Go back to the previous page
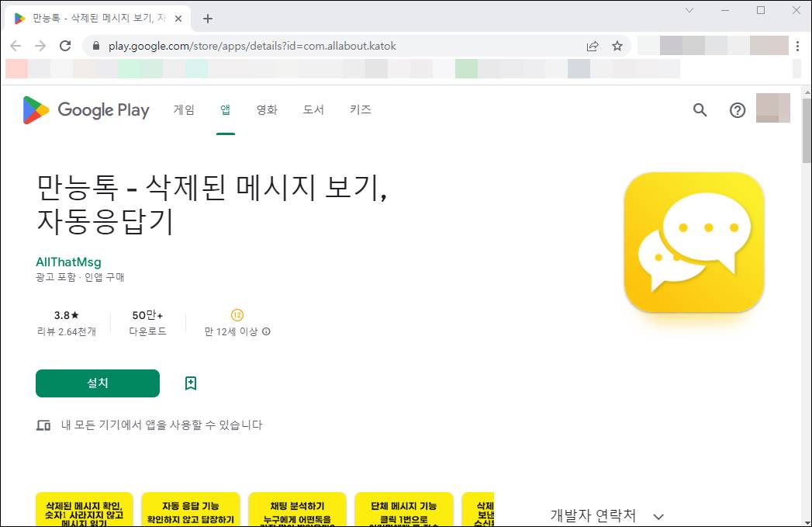The image size is (812, 527). (x=16, y=46)
